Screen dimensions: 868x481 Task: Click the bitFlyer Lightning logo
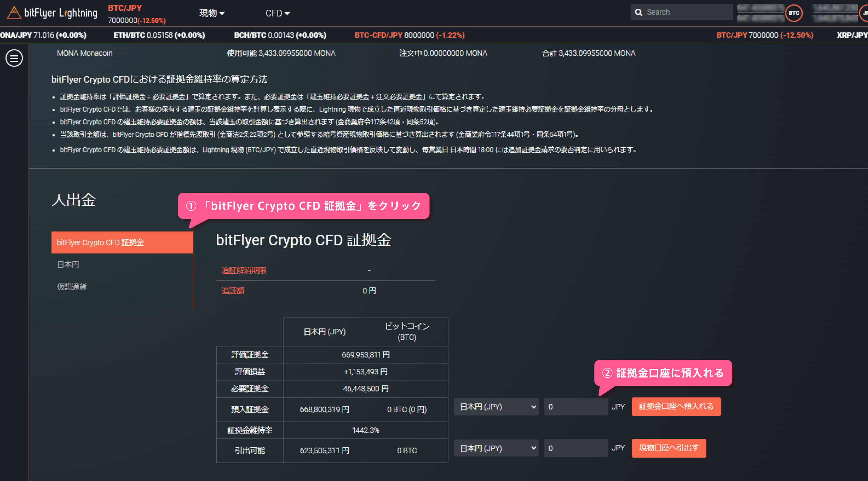point(52,13)
